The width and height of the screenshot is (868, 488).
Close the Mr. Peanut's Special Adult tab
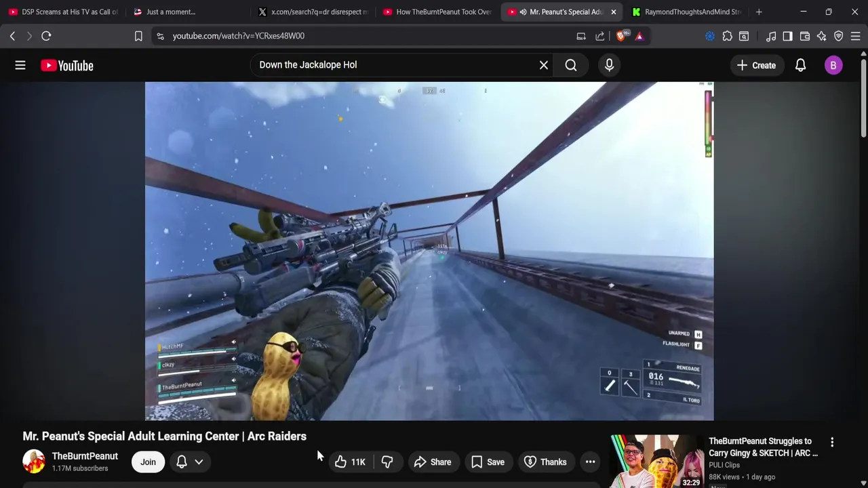pos(613,12)
